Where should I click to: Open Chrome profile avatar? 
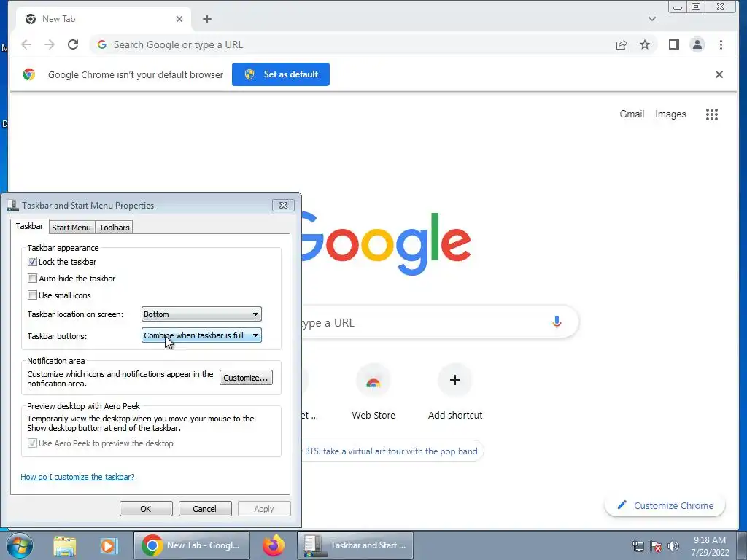[697, 44]
